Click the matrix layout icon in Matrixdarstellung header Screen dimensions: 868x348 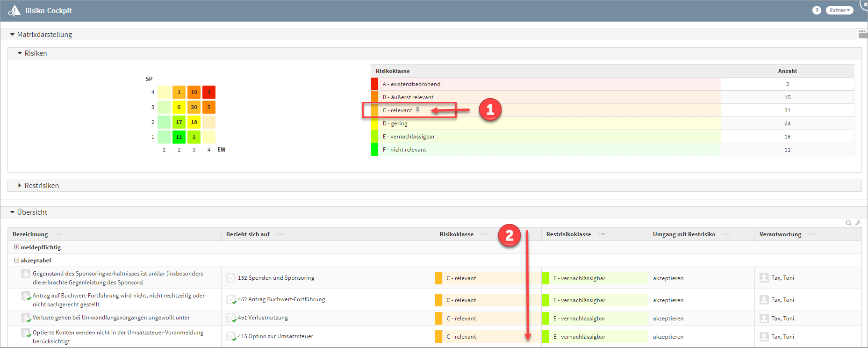[862, 34]
